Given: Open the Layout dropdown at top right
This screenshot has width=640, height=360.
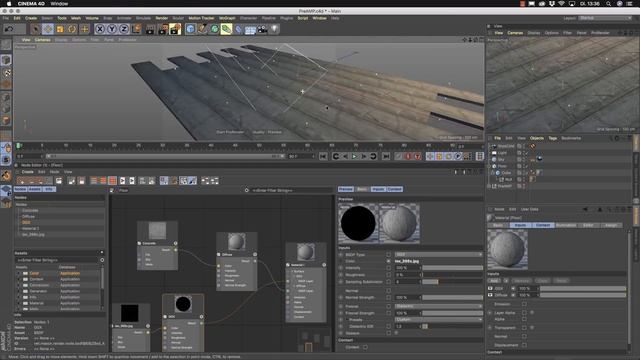Looking at the screenshot, I should [x=605, y=18].
